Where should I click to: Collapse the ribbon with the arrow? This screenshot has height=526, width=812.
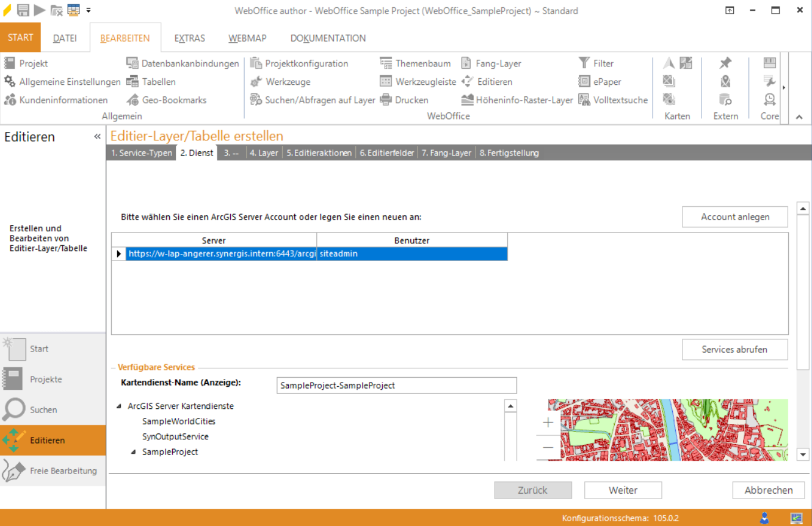click(x=799, y=117)
